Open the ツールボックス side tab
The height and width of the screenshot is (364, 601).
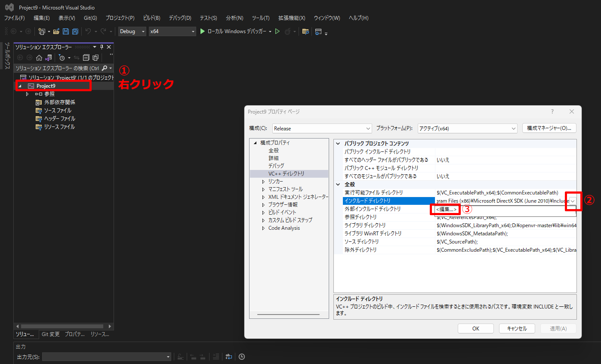pyautogui.click(x=7, y=56)
